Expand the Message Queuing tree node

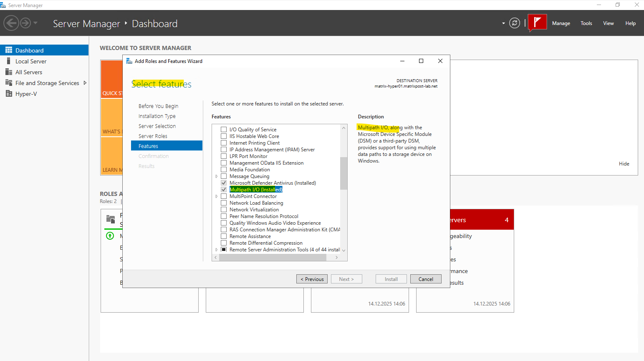[x=217, y=176]
